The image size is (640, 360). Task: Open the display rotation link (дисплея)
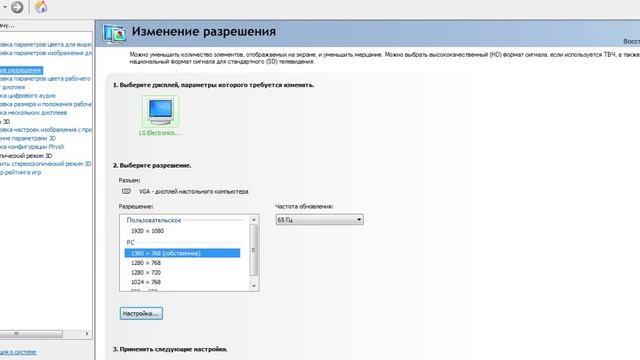tap(13, 87)
